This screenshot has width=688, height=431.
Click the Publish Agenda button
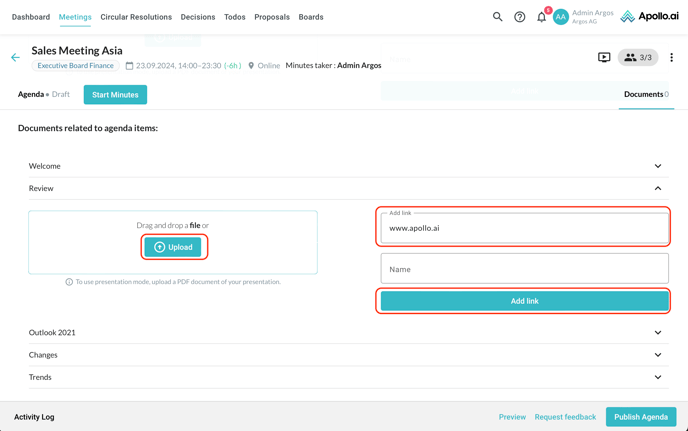pyautogui.click(x=640, y=417)
